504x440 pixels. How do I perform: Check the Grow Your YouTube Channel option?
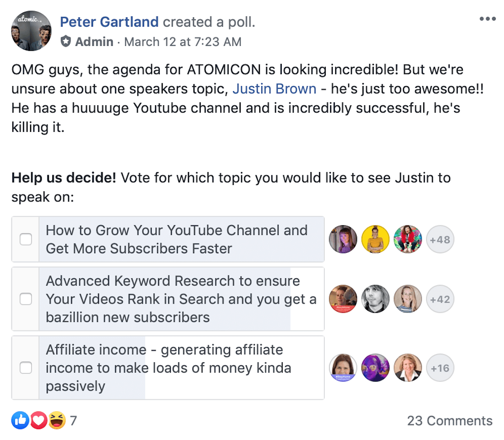click(x=26, y=239)
